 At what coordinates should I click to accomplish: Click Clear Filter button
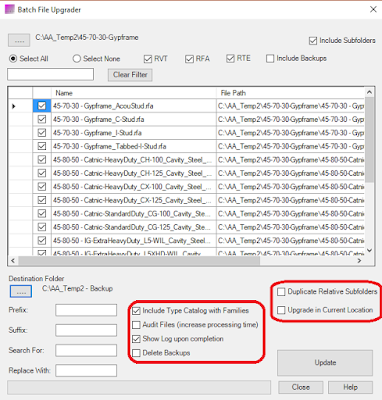tap(130, 75)
